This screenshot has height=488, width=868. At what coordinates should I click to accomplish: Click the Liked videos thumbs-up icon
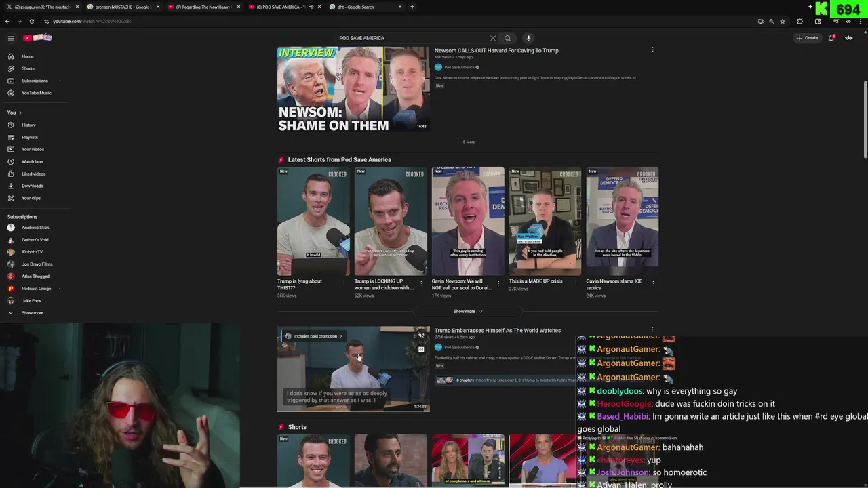(x=11, y=174)
